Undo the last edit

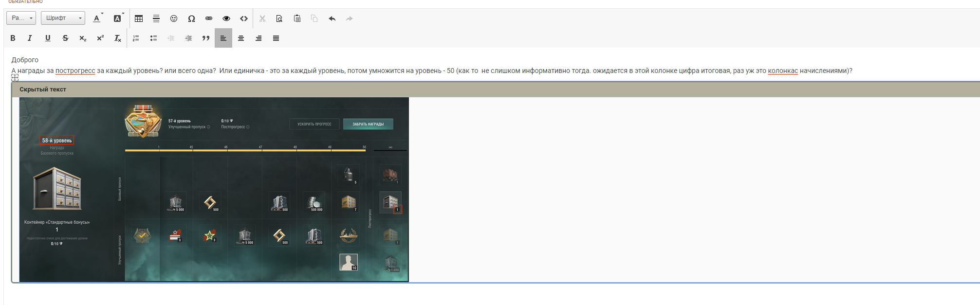(332, 18)
